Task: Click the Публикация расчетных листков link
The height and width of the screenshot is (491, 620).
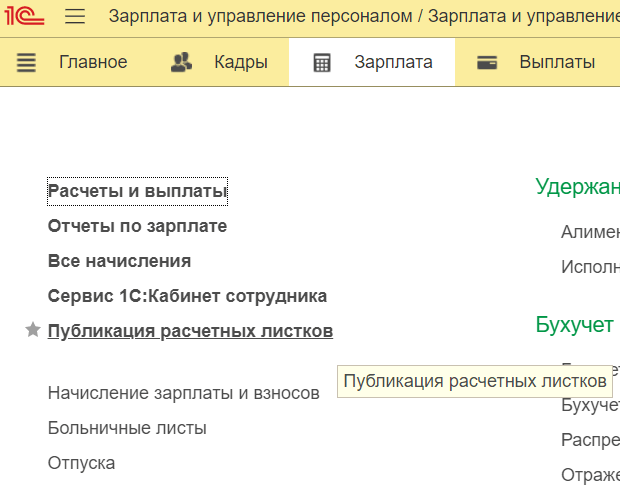Action: click(190, 331)
